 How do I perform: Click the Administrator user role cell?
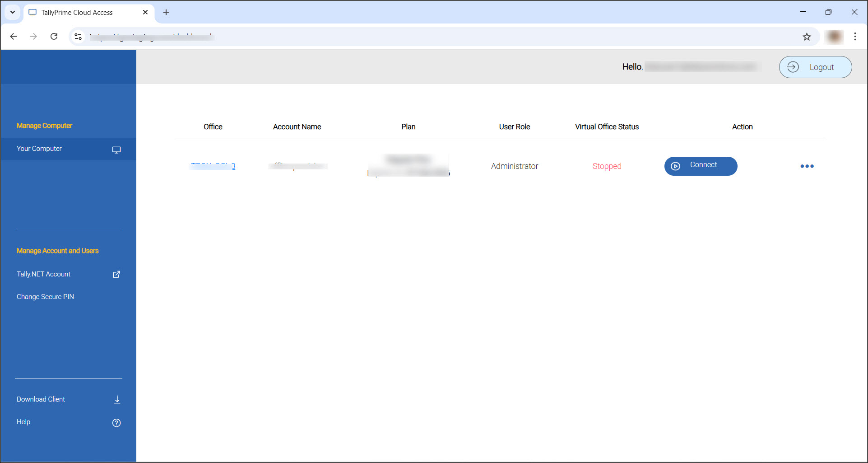click(x=515, y=166)
